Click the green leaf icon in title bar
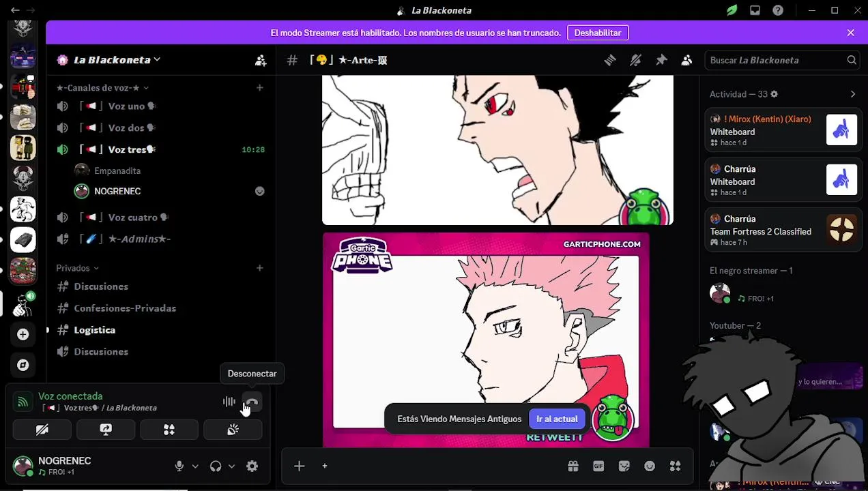 click(732, 10)
